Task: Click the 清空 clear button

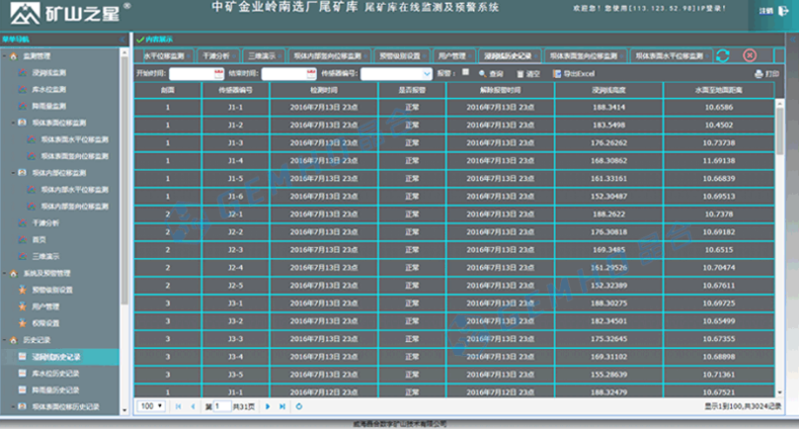Action: coord(530,74)
